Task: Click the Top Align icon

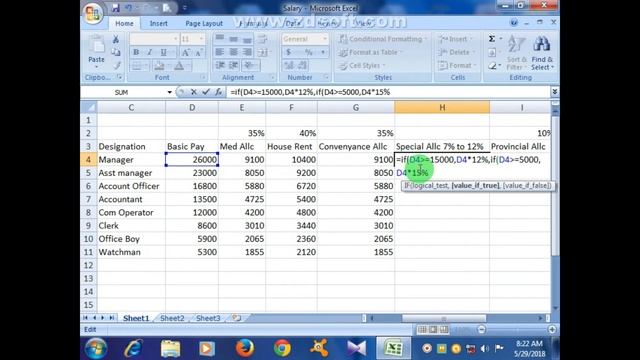Action: pyautogui.click(x=220, y=39)
